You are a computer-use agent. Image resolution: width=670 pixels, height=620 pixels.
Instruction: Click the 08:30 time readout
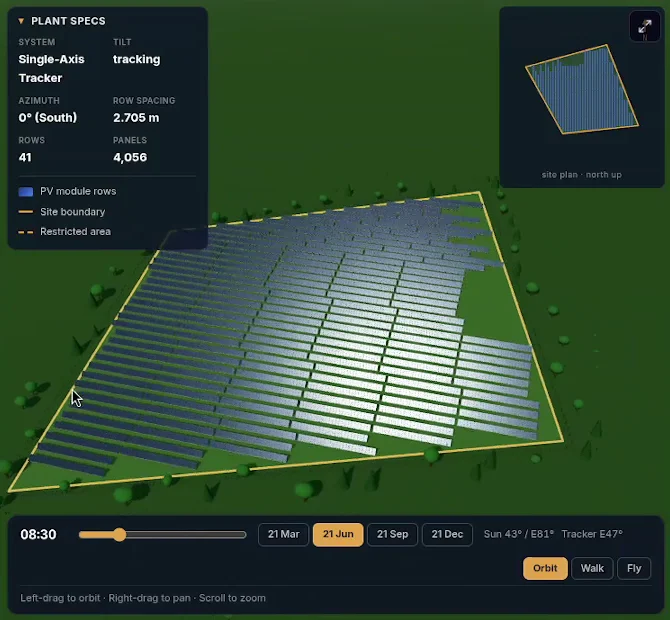tap(38, 534)
